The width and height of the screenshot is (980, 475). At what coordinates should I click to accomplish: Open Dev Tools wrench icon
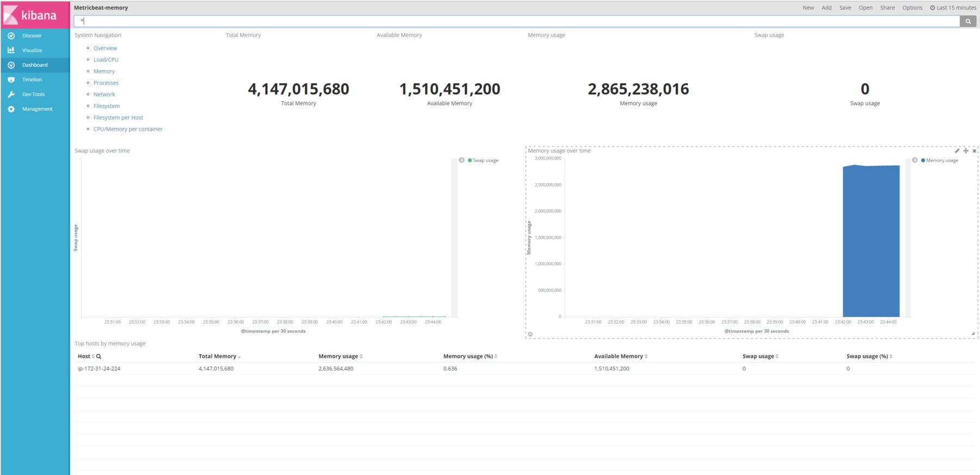click(x=11, y=94)
